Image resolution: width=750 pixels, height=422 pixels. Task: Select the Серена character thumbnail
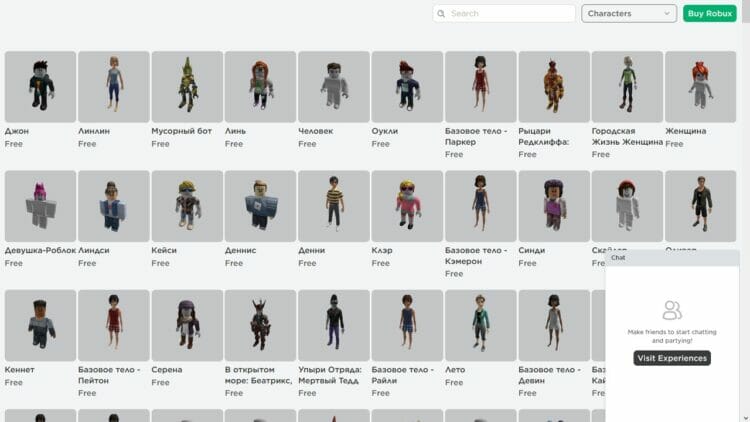click(x=187, y=325)
